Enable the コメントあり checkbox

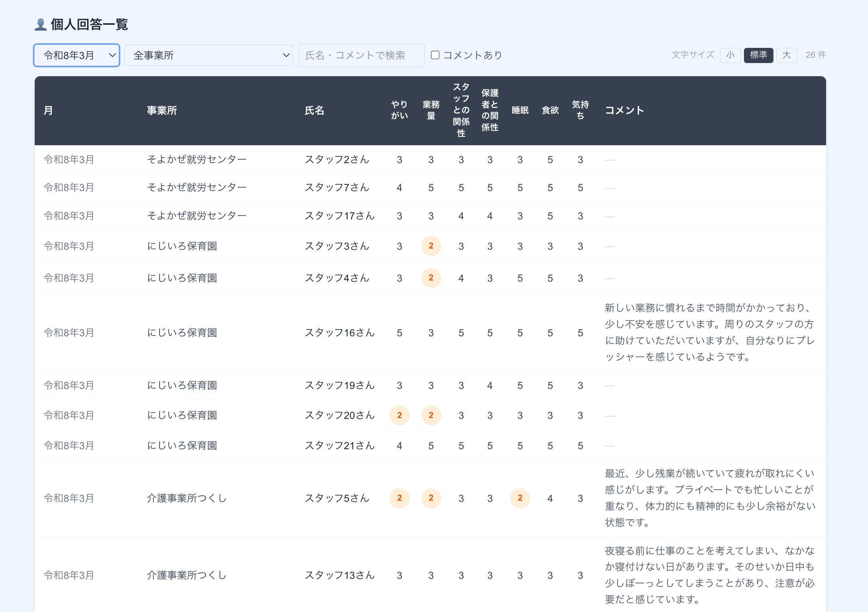coord(435,55)
